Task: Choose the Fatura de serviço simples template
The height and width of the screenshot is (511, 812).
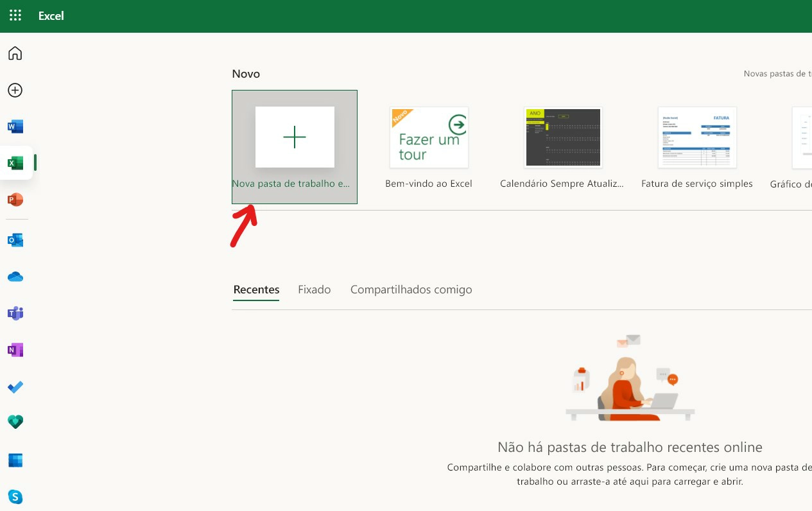Action: click(697, 137)
